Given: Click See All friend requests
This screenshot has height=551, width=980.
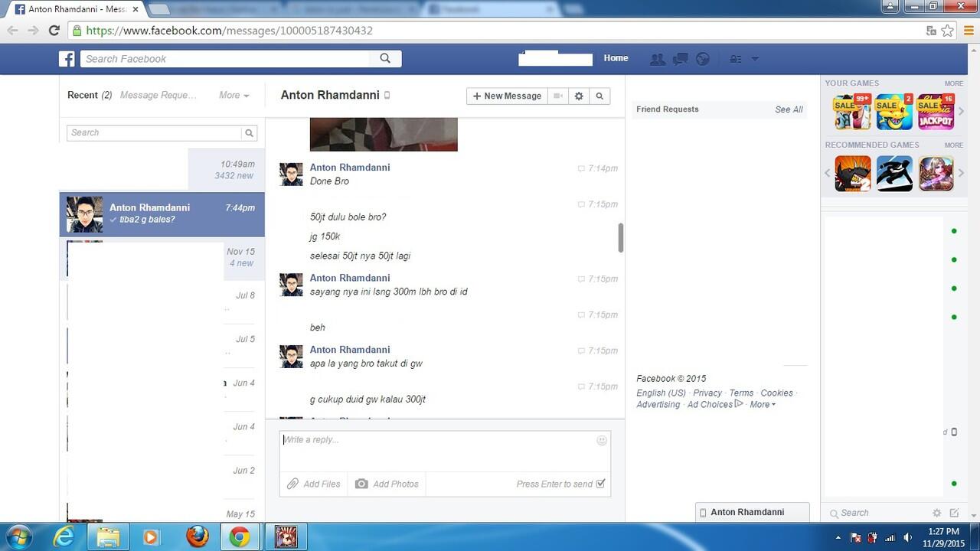Looking at the screenshot, I should 789,109.
